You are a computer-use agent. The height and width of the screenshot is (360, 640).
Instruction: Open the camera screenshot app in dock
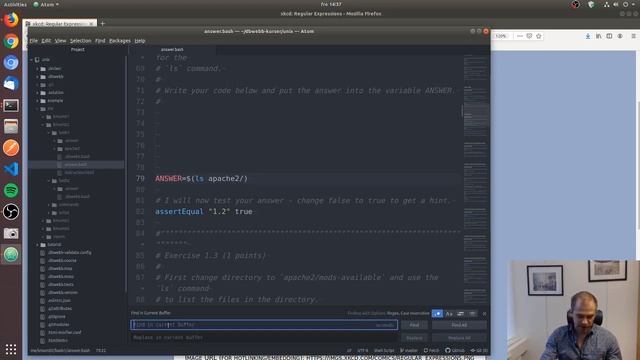pyautogui.click(x=11, y=233)
